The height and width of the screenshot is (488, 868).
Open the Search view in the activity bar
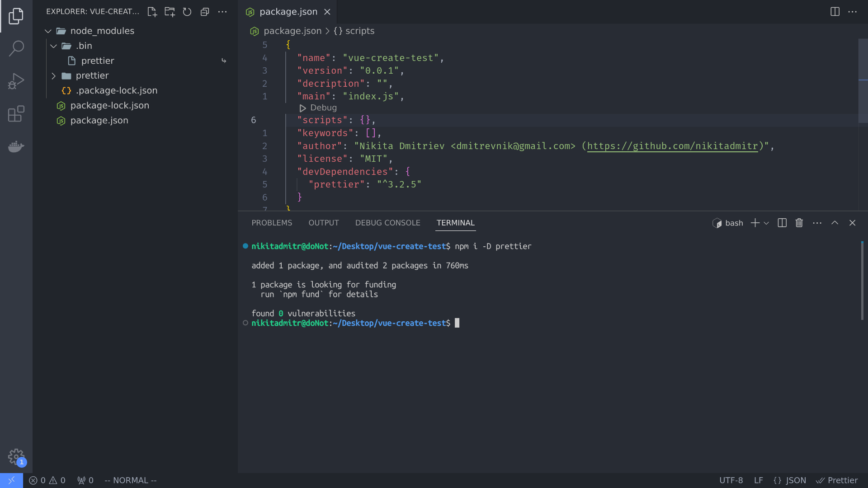click(16, 48)
